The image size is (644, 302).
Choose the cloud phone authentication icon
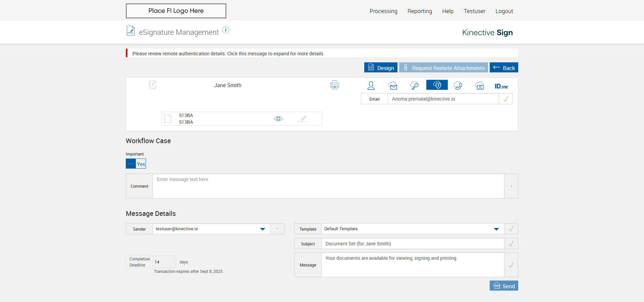458,85
